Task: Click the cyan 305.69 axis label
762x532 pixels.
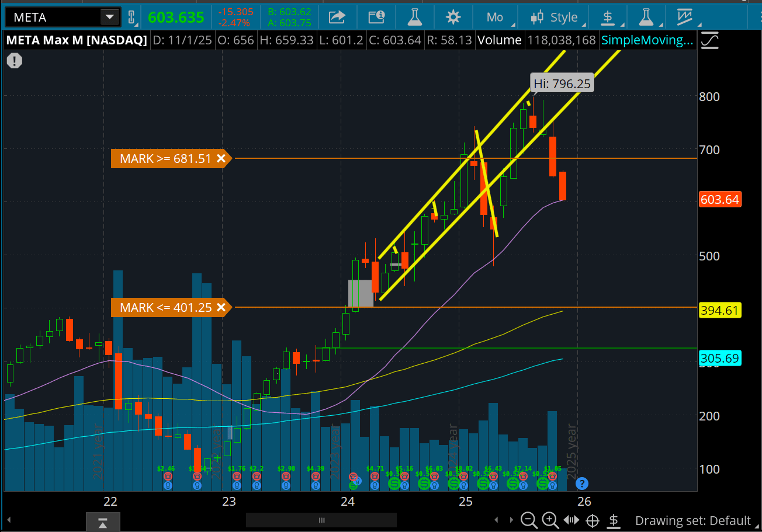Action: tap(721, 359)
